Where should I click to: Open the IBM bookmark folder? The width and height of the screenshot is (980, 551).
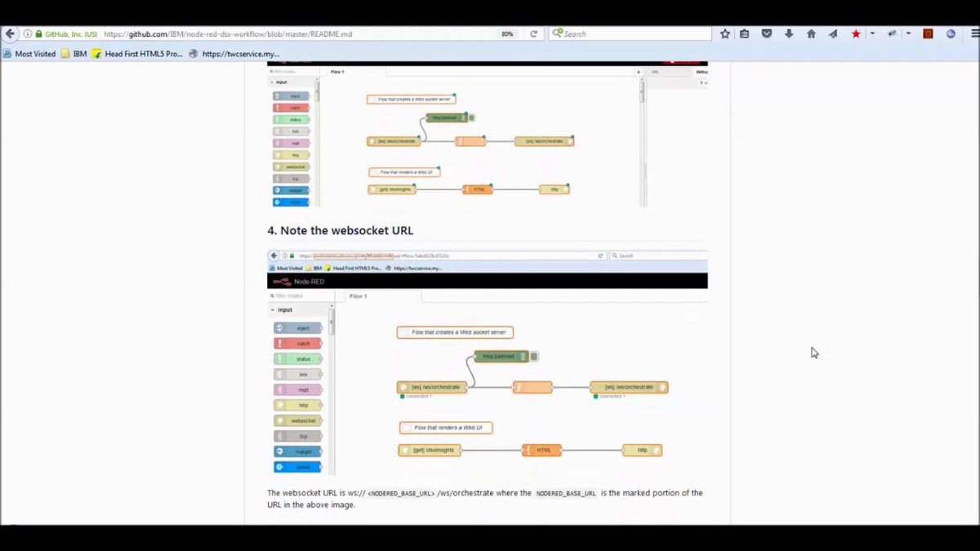pos(73,54)
